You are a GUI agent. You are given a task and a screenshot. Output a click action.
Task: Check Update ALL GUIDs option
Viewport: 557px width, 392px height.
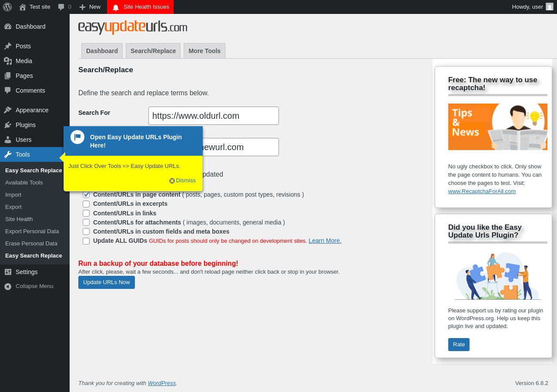pos(86,241)
